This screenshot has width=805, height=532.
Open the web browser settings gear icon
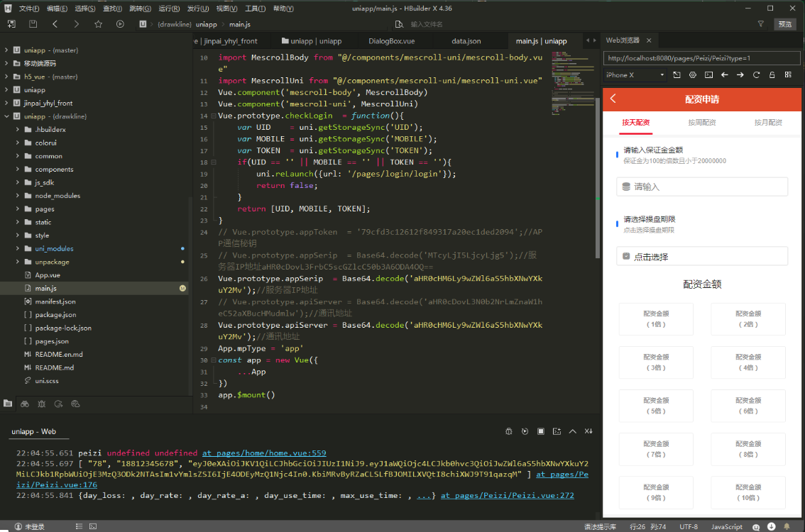point(693,75)
